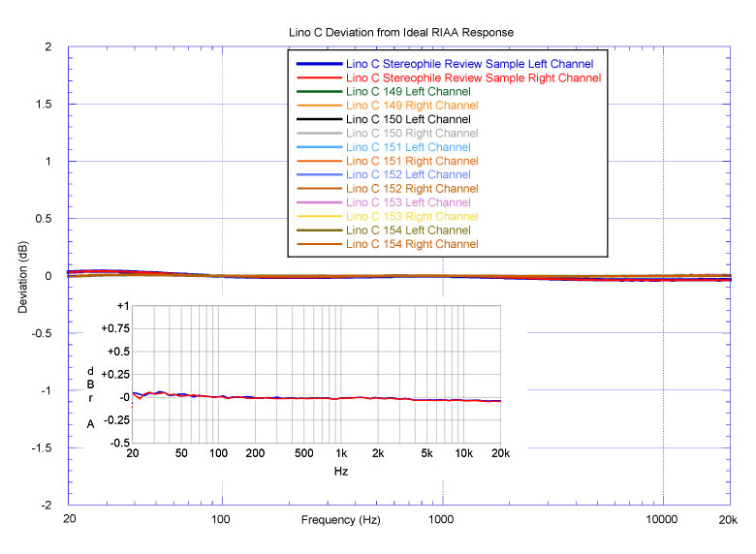Click legend label Lino C 150 Left Channel
This screenshot has width=756, height=554.
coord(408,119)
